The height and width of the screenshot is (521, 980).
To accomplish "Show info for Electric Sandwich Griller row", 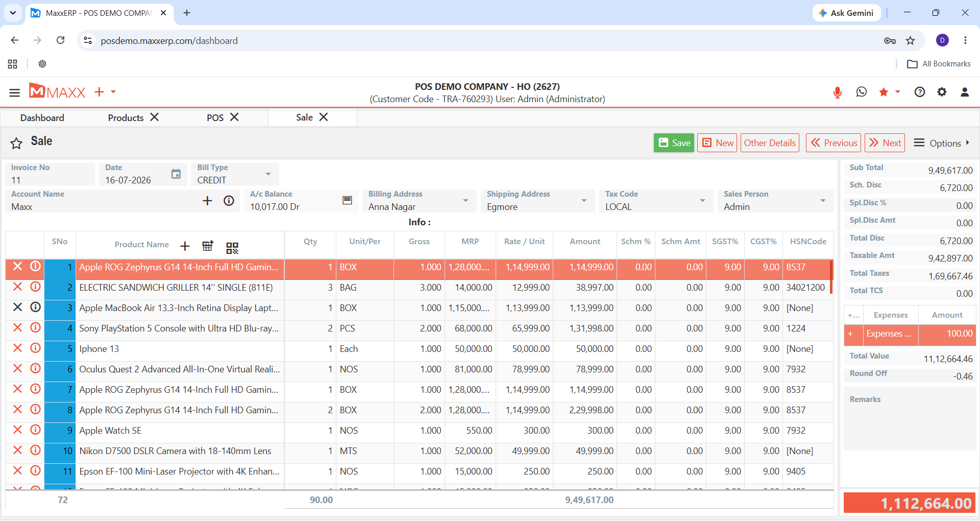I will [35, 287].
